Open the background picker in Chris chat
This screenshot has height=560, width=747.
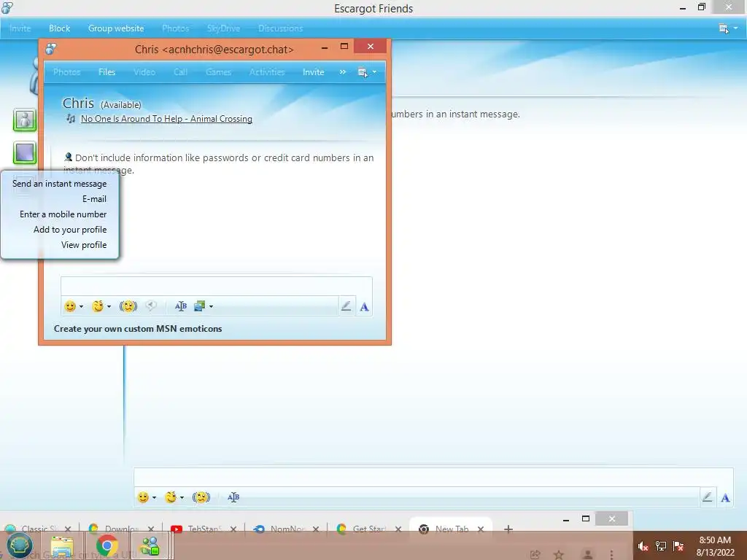click(200, 306)
